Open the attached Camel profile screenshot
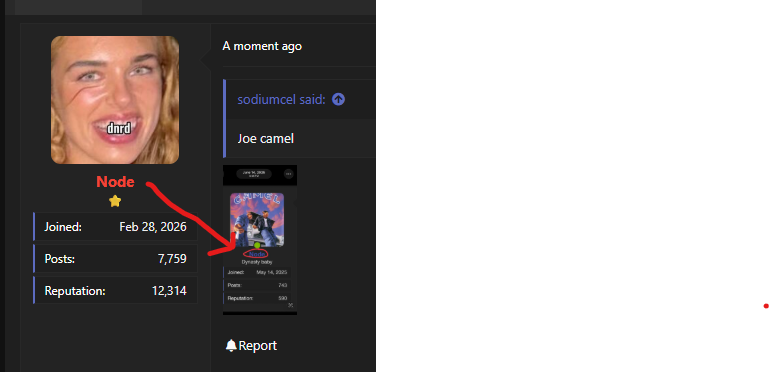 point(260,240)
